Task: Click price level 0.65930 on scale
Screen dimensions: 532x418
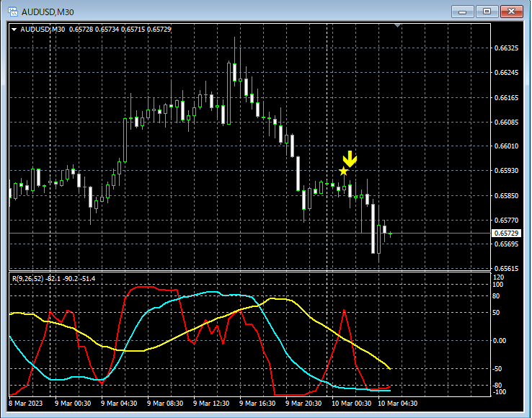Action: coord(506,171)
